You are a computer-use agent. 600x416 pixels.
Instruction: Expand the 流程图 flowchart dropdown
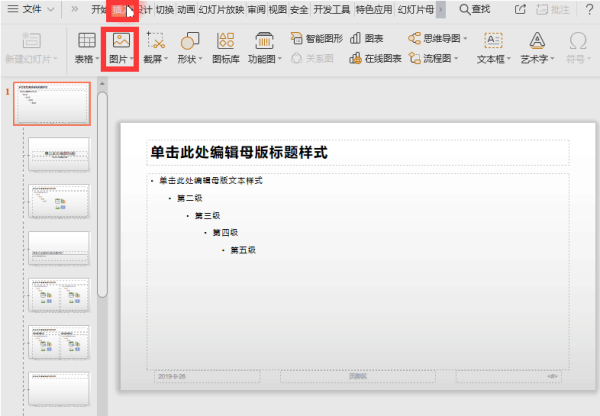point(456,59)
